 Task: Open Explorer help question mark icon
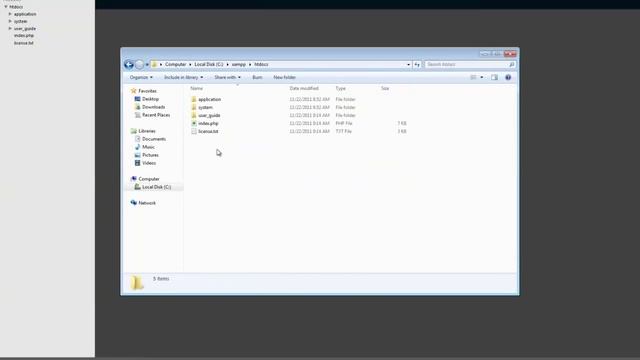pos(508,77)
